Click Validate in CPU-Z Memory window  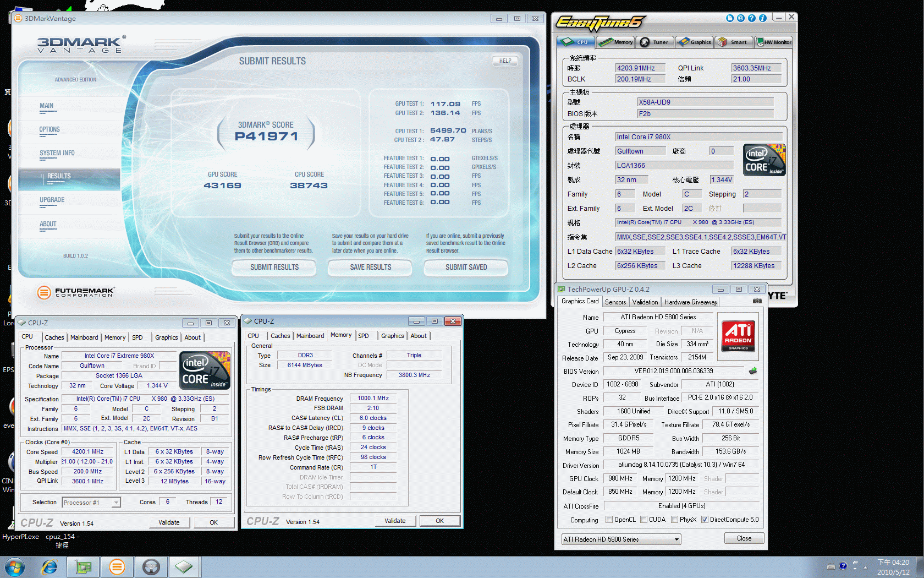[x=395, y=521]
